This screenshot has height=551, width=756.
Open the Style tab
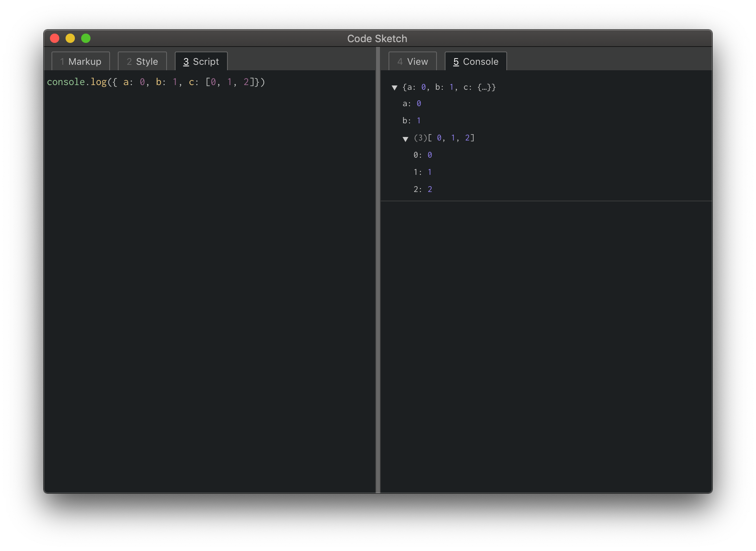click(142, 61)
